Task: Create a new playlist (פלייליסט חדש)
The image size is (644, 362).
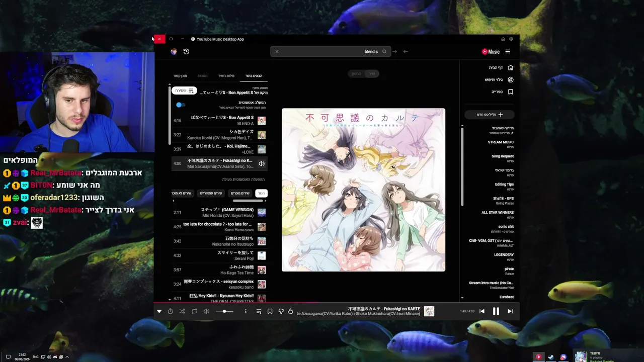Action: click(490, 115)
